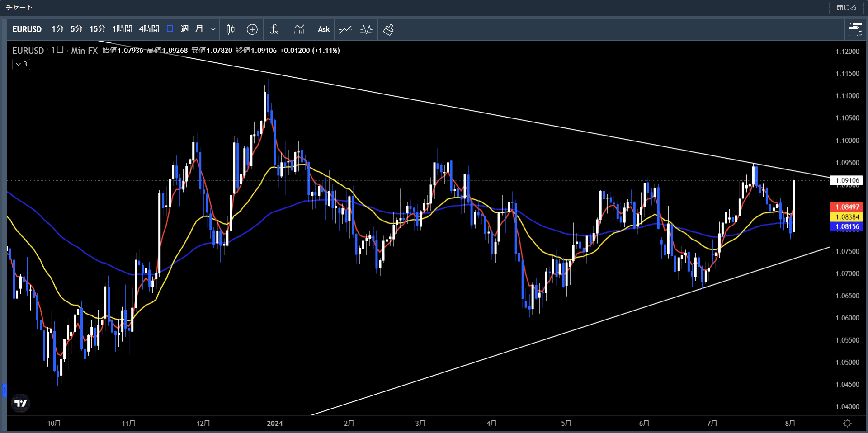Switch to the 週 weekly timeframe
The width and height of the screenshot is (868, 433).
(x=184, y=29)
